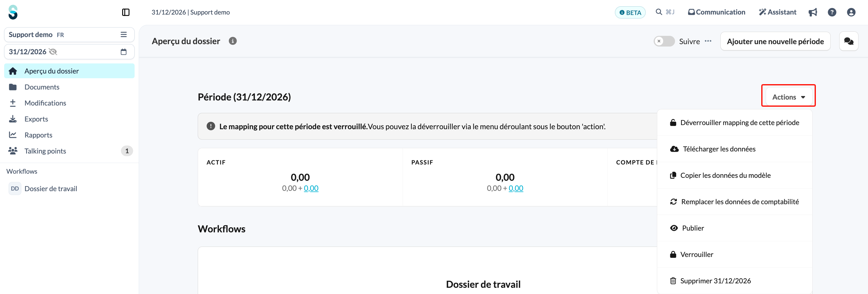Collapse the sidebar with the panel icon
The width and height of the screenshot is (868, 294).
(126, 12)
